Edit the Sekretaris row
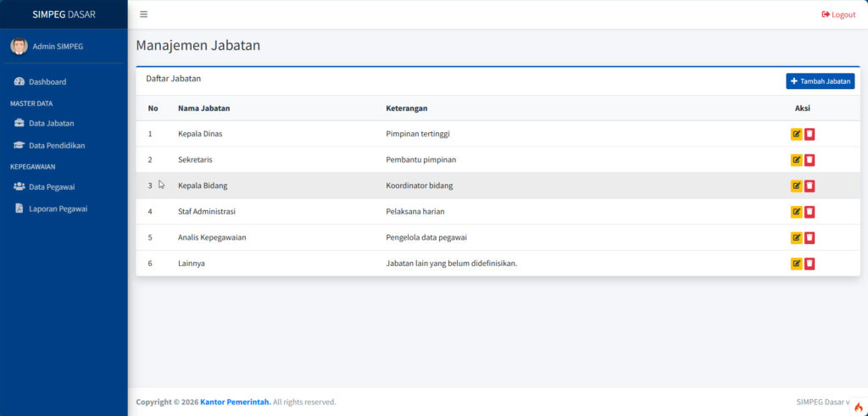This screenshot has width=868, height=416. [796, 160]
